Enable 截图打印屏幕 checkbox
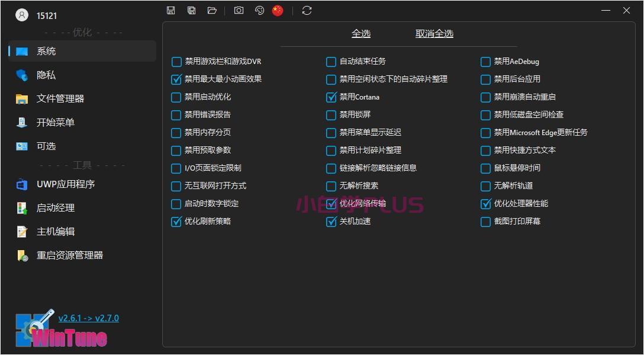644x355 pixels. (x=485, y=222)
